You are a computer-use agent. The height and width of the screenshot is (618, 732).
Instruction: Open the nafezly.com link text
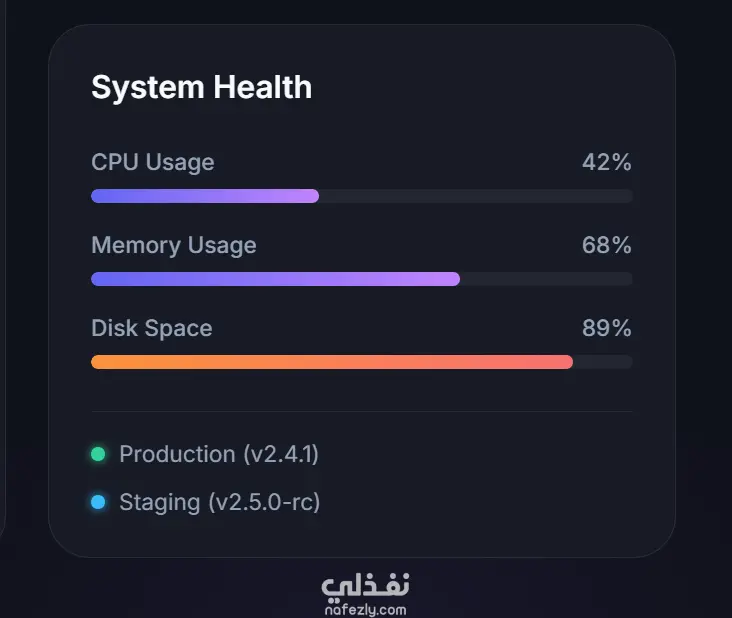[x=366, y=610]
